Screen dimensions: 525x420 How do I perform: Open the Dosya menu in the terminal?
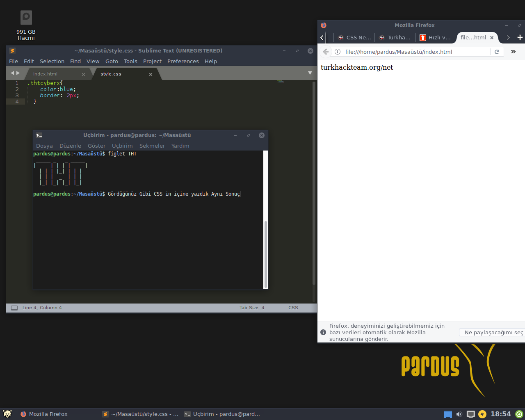click(x=44, y=146)
